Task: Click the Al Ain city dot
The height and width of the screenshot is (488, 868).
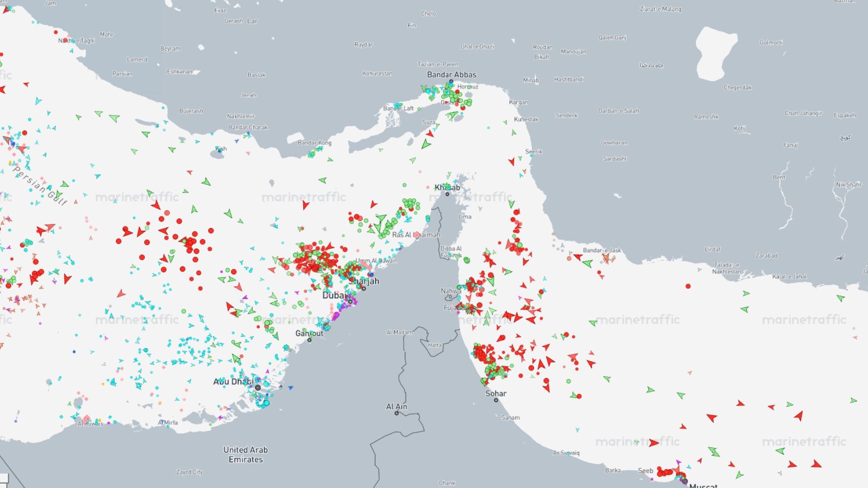Action: click(396, 413)
